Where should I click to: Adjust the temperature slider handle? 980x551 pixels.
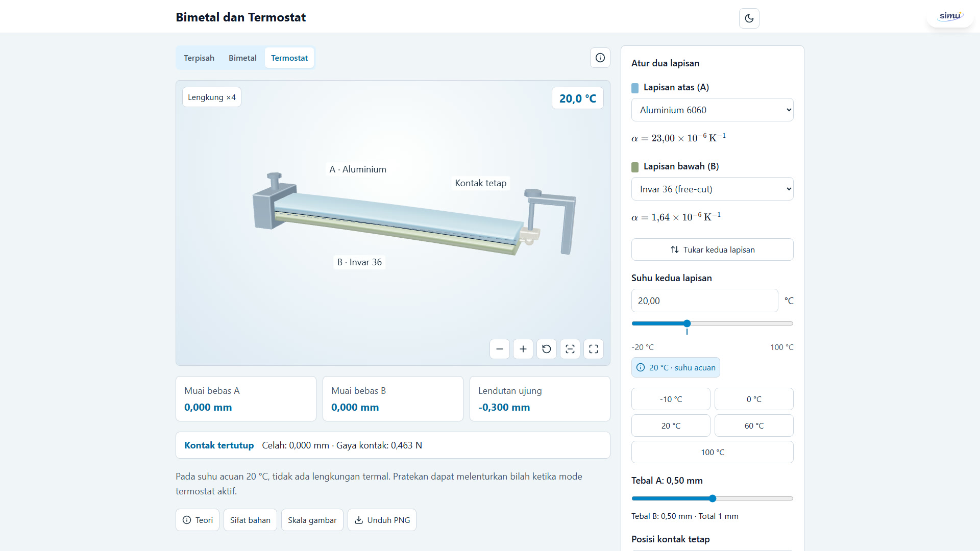point(687,323)
